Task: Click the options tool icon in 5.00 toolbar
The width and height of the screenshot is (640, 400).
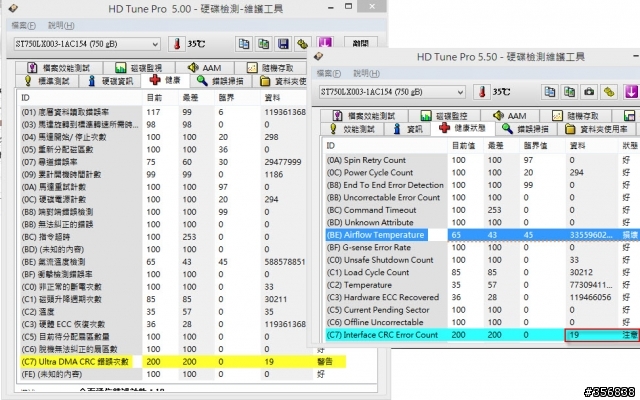Action: tap(302, 44)
